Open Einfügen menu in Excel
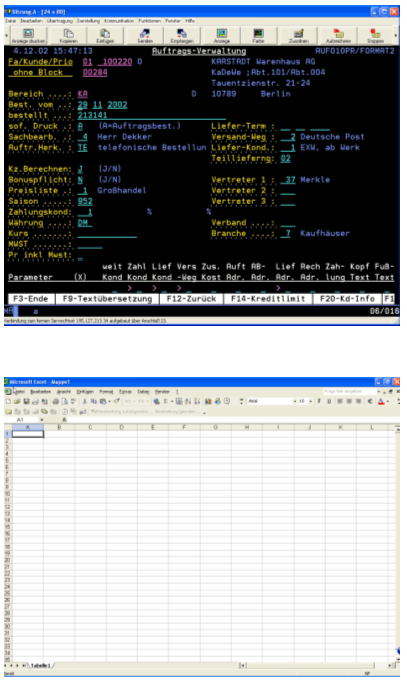 click(85, 392)
